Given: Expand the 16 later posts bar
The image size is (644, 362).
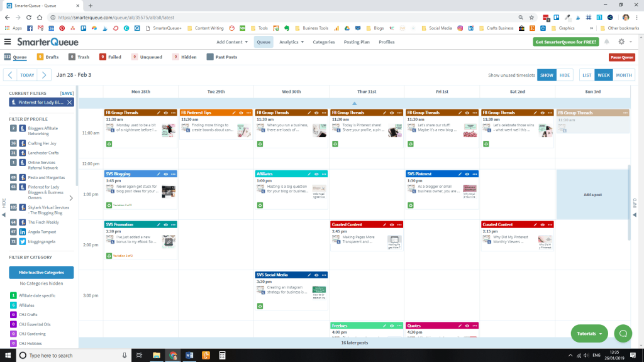Looking at the screenshot, I should [355, 343].
